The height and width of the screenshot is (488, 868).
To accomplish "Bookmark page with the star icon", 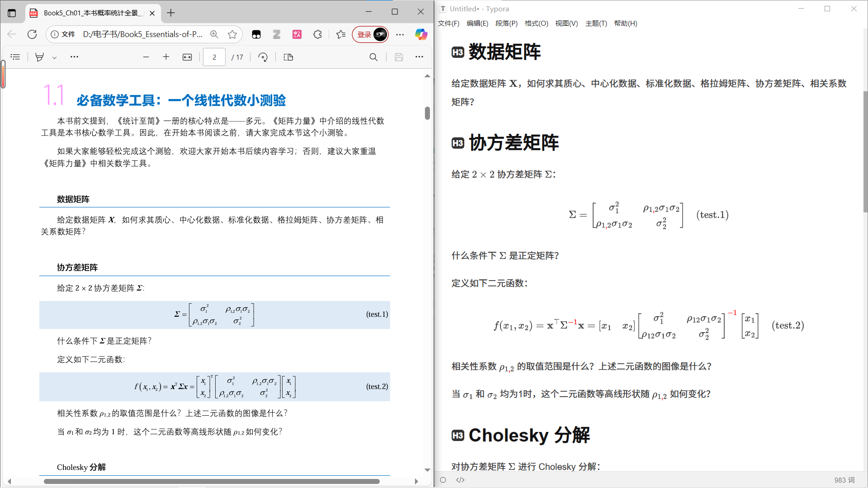I will coord(232,34).
